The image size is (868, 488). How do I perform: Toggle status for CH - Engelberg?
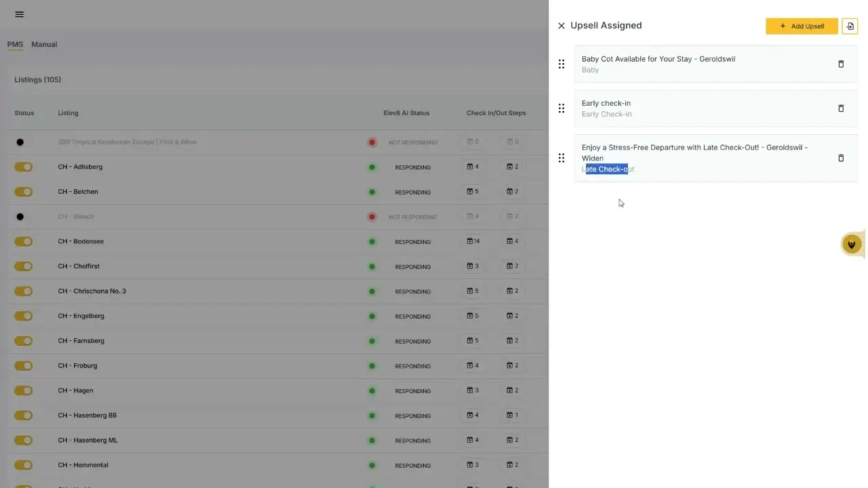click(x=24, y=316)
